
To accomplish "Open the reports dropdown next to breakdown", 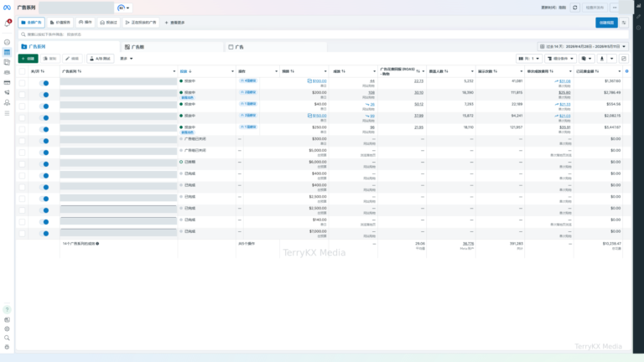I will click(586, 59).
